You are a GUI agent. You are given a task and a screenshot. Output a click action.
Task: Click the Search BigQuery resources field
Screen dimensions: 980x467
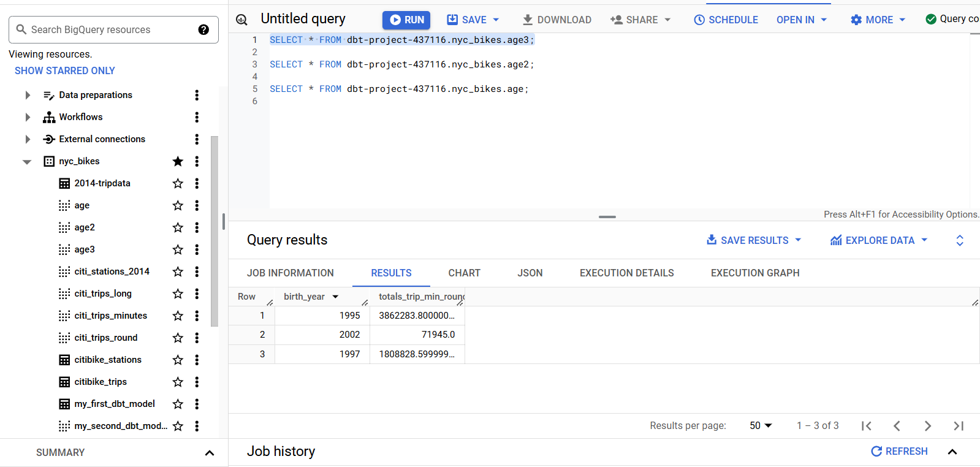(x=113, y=29)
